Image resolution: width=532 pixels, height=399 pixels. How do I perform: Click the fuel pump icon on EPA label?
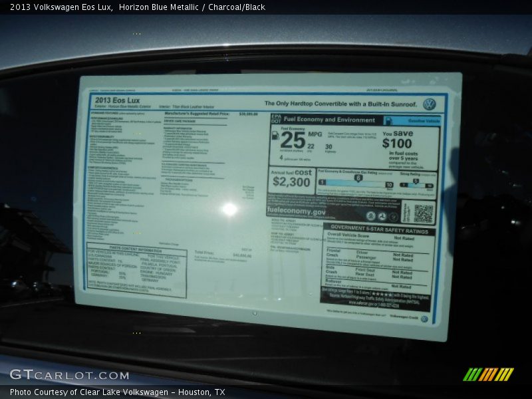(275, 136)
